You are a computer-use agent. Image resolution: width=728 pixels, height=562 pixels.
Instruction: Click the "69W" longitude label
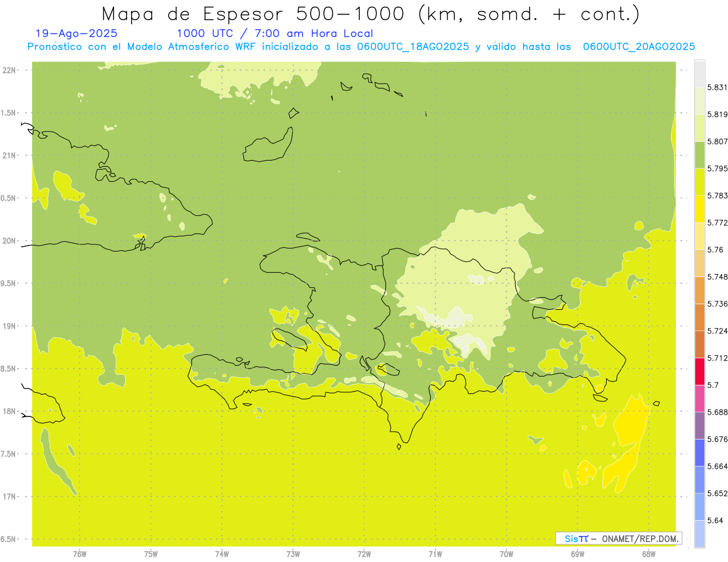pos(578,554)
